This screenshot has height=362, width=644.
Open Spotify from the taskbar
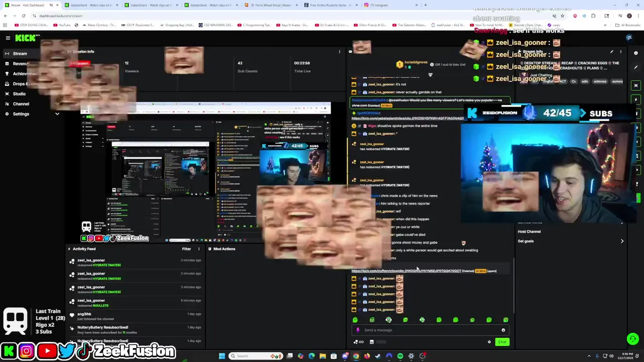point(400,356)
